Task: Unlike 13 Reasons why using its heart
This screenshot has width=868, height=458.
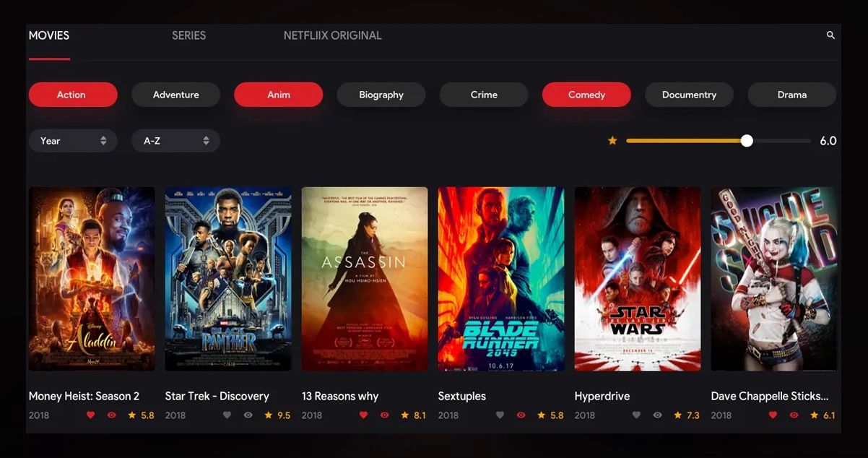Action: pyautogui.click(x=363, y=415)
